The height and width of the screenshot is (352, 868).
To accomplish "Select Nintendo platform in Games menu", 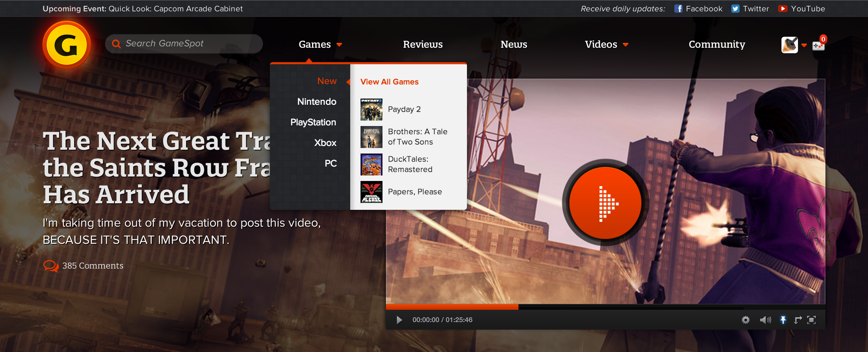I will coord(317,102).
